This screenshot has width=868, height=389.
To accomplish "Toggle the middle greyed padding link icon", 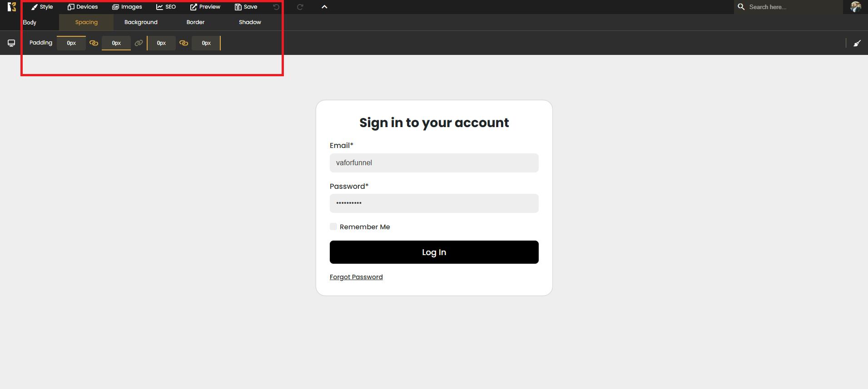I will pyautogui.click(x=139, y=43).
